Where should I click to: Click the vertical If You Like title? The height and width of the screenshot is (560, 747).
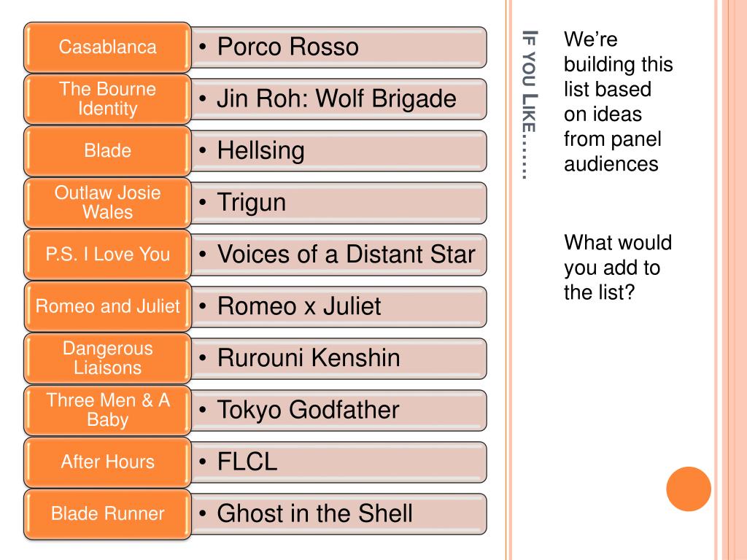[x=530, y=105]
